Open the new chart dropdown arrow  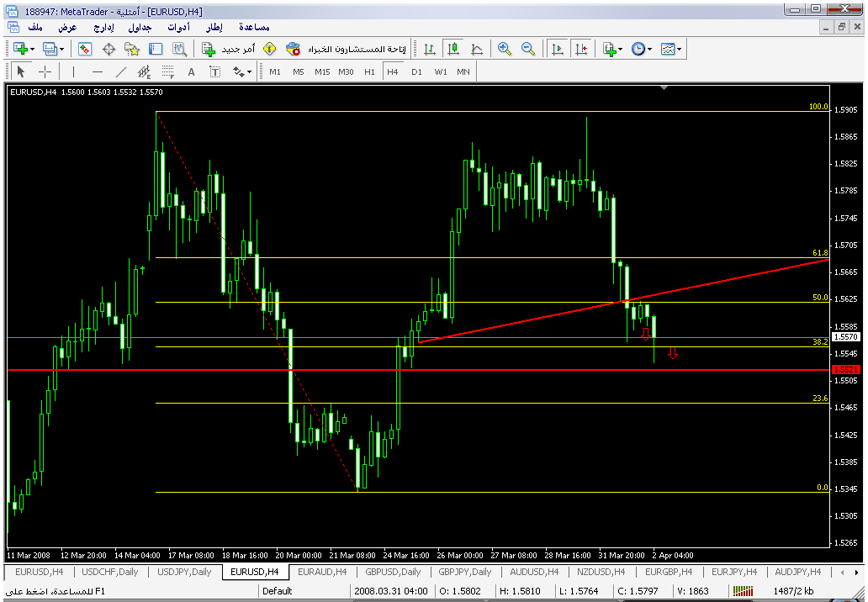(32, 50)
